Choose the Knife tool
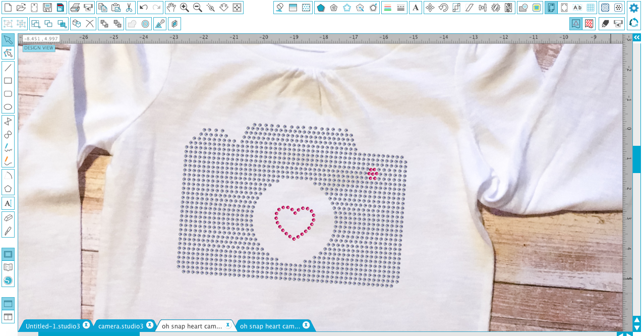Image resolution: width=644 pixels, height=336 pixels. [7, 231]
